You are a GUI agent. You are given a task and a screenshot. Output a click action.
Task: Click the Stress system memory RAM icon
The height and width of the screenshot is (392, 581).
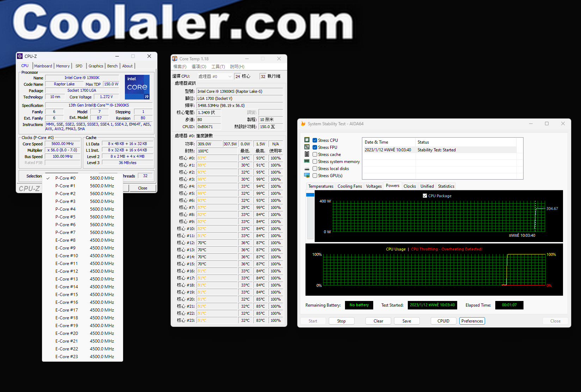[x=307, y=161]
